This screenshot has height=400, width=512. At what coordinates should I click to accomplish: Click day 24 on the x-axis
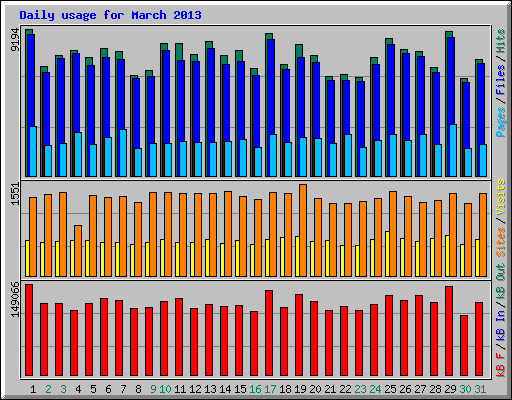point(375,389)
